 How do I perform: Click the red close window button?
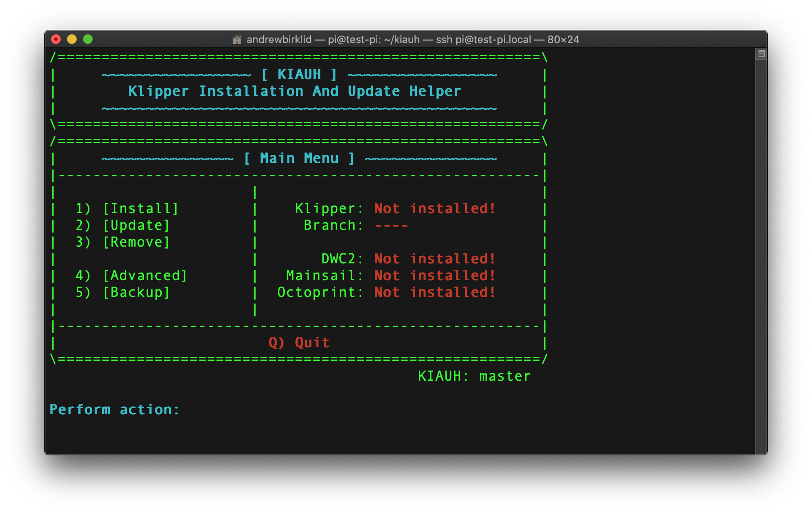click(56, 39)
